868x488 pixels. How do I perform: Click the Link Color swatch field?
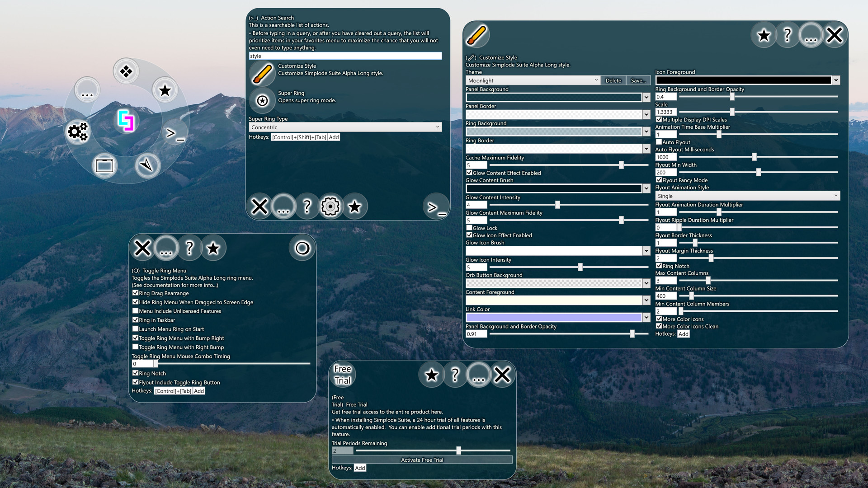tap(553, 317)
